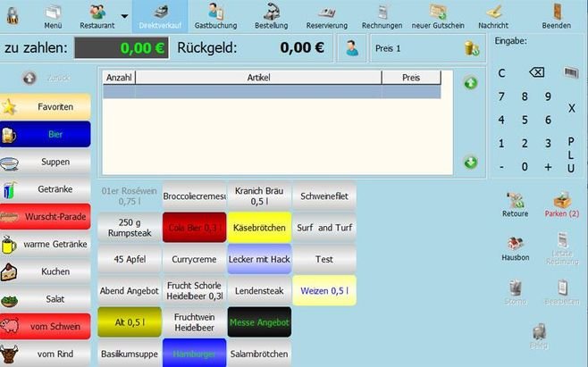Add Kranich Bräu 0,5 l article
Screen dimensions: 588x367
point(259,196)
